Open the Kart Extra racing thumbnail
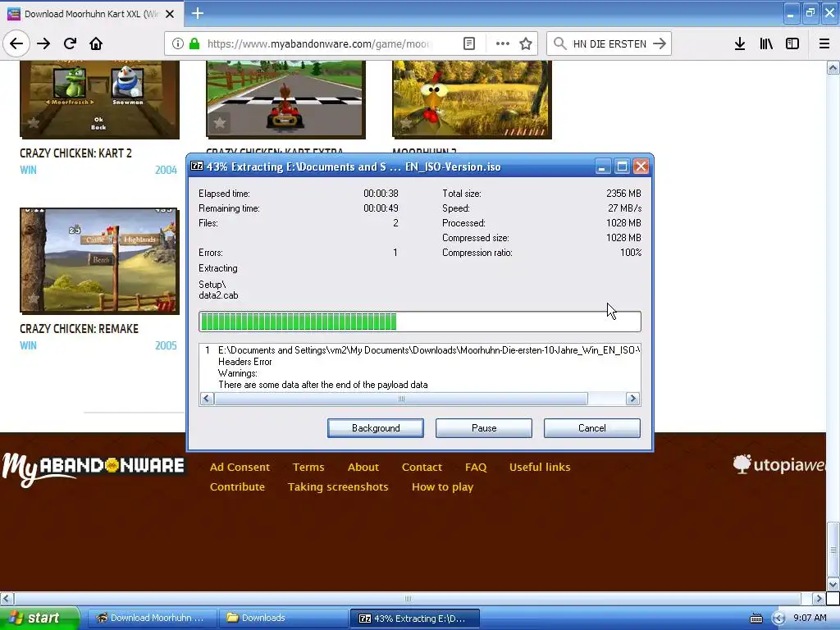The width and height of the screenshot is (840, 630). point(285,99)
